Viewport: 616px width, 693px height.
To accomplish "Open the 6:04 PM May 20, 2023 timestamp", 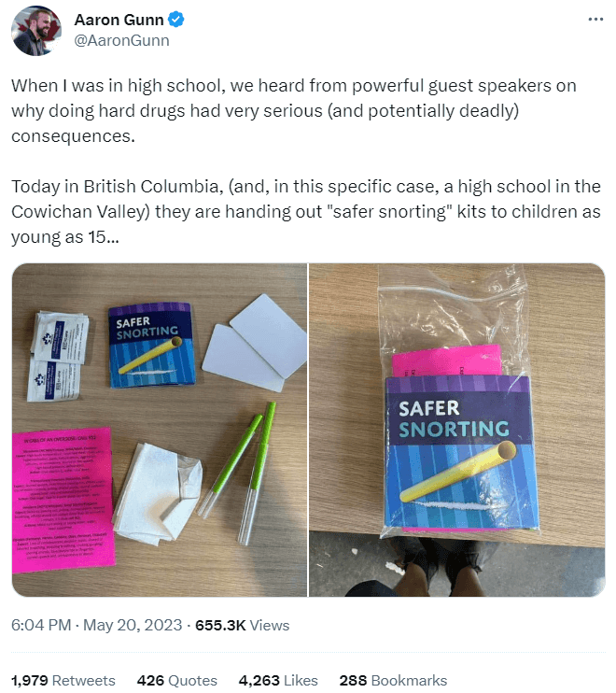I will pos(97,626).
